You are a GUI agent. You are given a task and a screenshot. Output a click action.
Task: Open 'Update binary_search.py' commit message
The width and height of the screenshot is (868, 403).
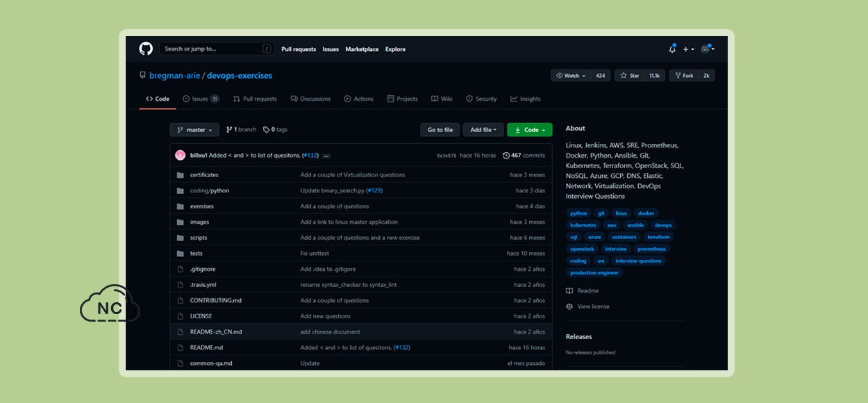click(333, 190)
